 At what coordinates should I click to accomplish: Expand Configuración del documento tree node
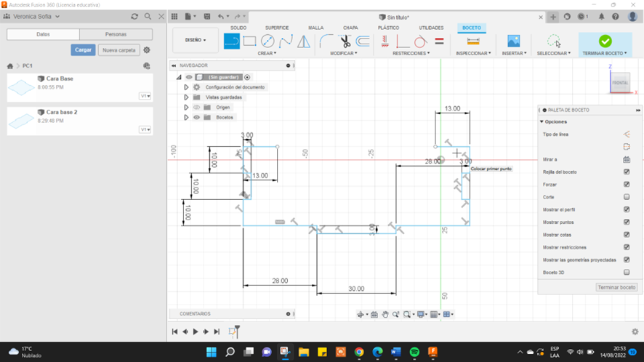click(x=186, y=87)
